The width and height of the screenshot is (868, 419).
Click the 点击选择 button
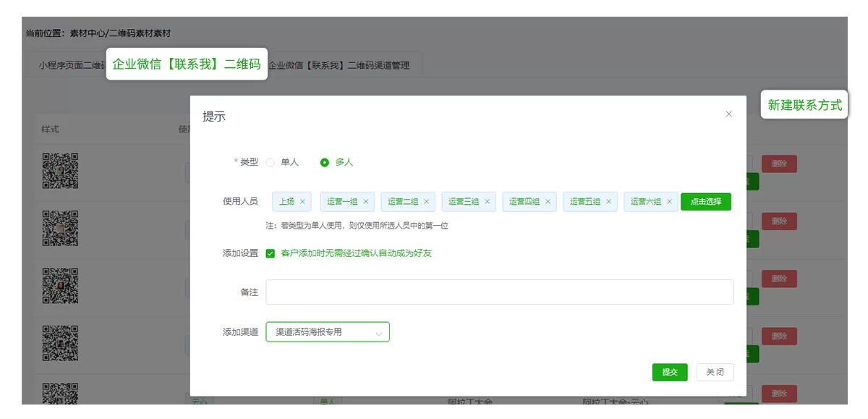pos(705,202)
